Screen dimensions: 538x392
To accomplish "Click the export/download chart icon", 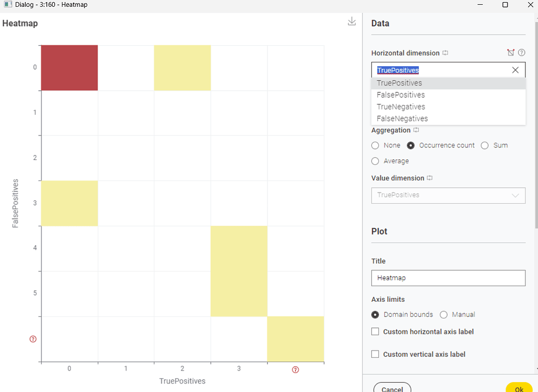I will 351,22.
